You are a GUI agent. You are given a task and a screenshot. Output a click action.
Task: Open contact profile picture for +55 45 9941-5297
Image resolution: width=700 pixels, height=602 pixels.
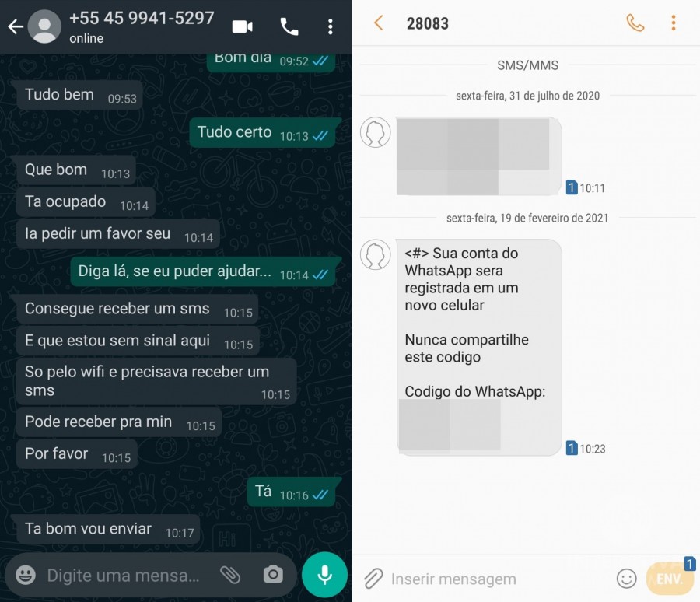click(44, 26)
